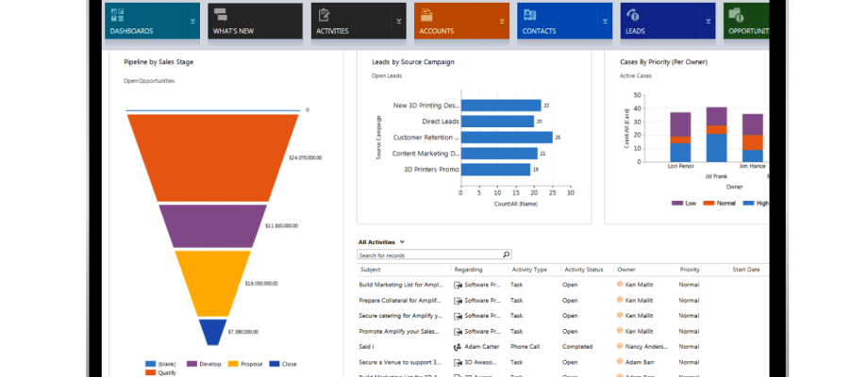Viewport: 868px width, 377px height.
Task: Click the Opportunities tile icon
Action: 735,15
